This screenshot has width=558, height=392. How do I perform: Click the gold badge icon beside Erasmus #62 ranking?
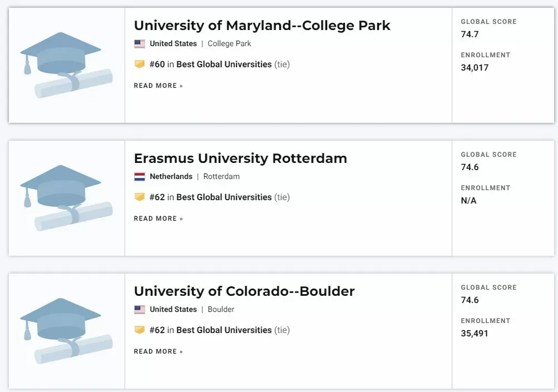coord(140,197)
